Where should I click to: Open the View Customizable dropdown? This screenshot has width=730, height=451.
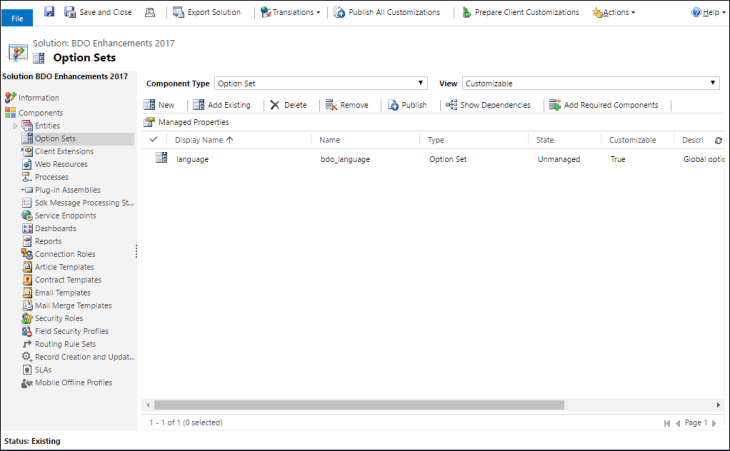591,83
